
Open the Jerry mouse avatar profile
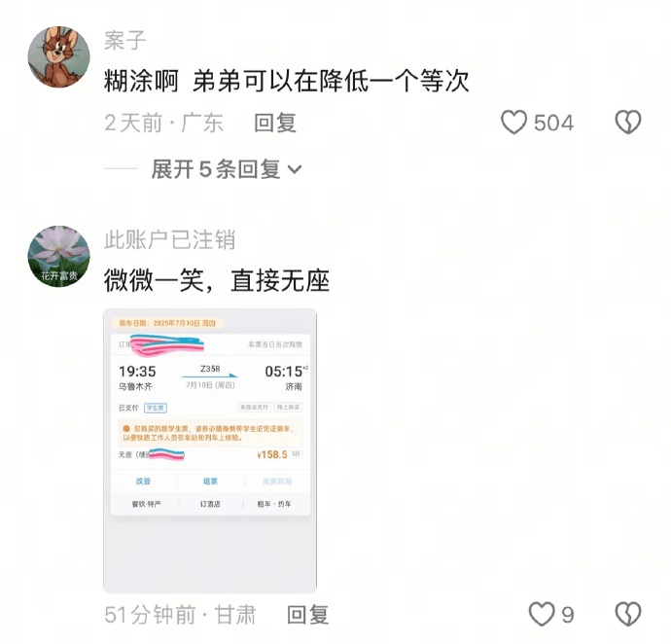tap(58, 56)
